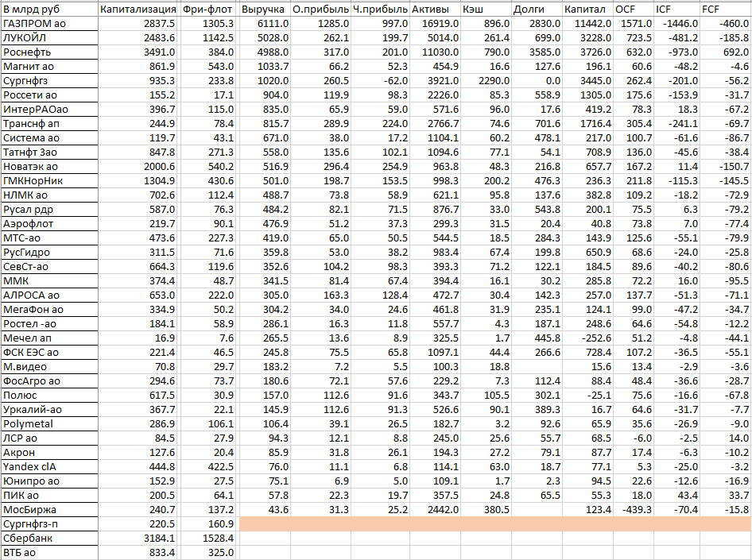Click the 'ГАЗПРОМ ао' row label

point(49,24)
